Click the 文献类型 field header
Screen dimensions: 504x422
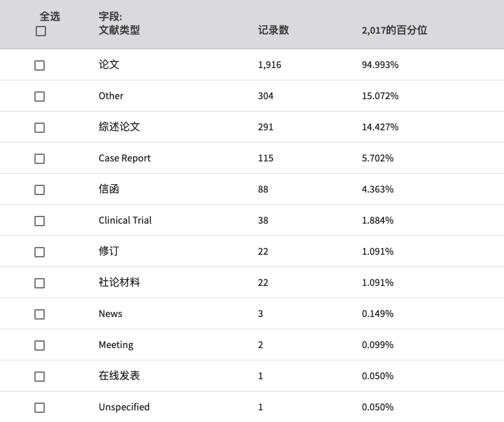click(x=119, y=30)
